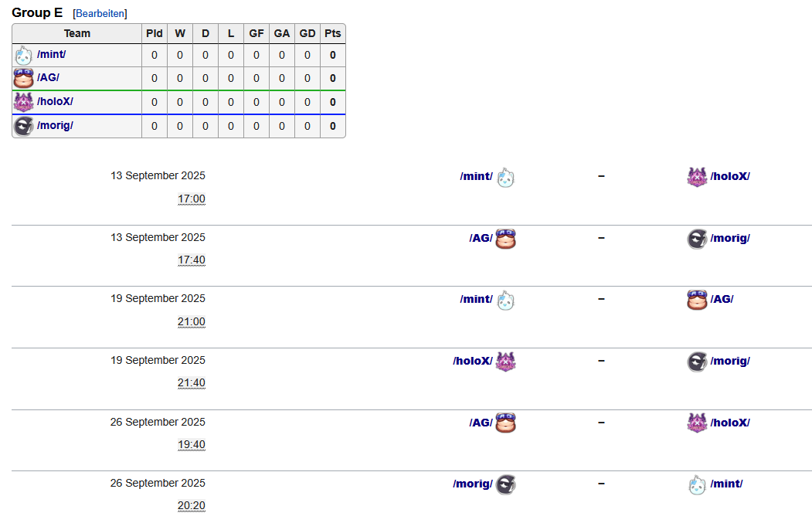Click the /mint/ logo in standings table

click(x=23, y=56)
